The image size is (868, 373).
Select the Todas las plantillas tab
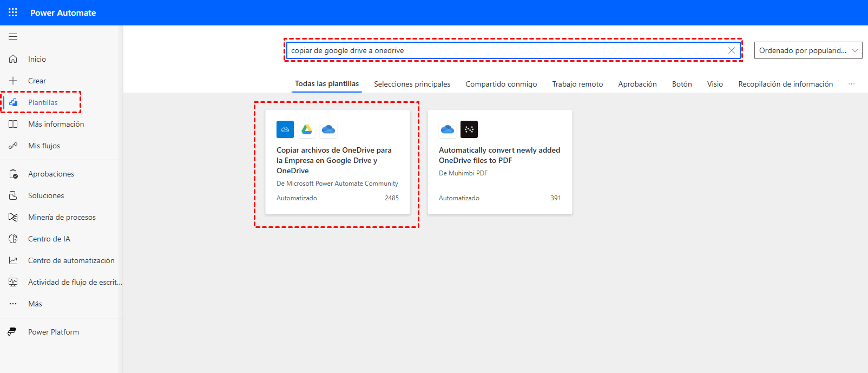pyautogui.click(x=327, y=83)
